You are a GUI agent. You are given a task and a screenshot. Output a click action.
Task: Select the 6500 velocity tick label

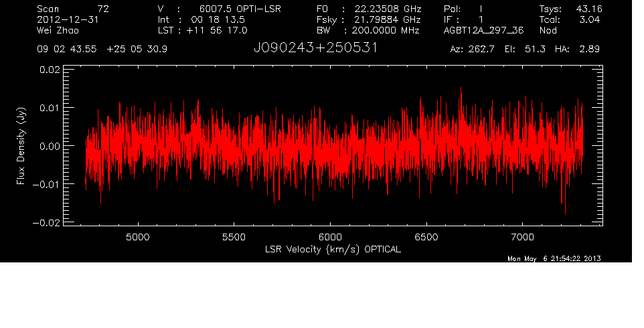(426, 237)
